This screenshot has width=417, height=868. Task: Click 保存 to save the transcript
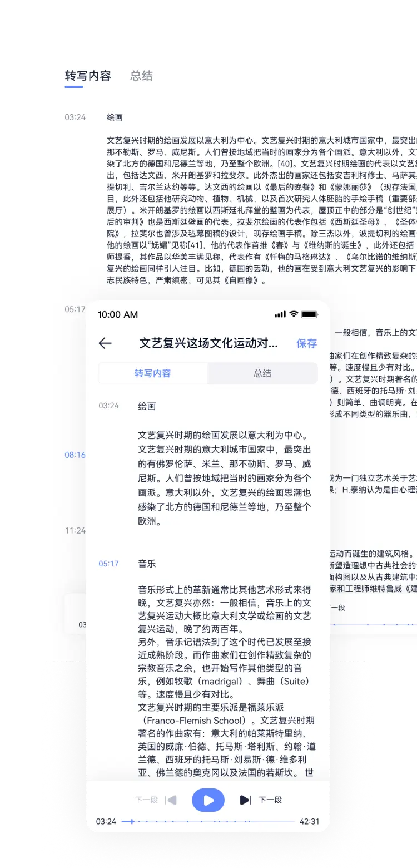click(306, 343)
